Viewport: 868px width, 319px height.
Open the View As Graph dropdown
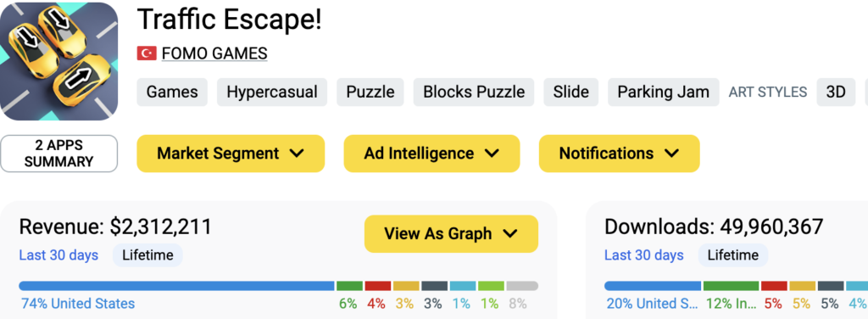pyautogui.click(x=451, y=233)
